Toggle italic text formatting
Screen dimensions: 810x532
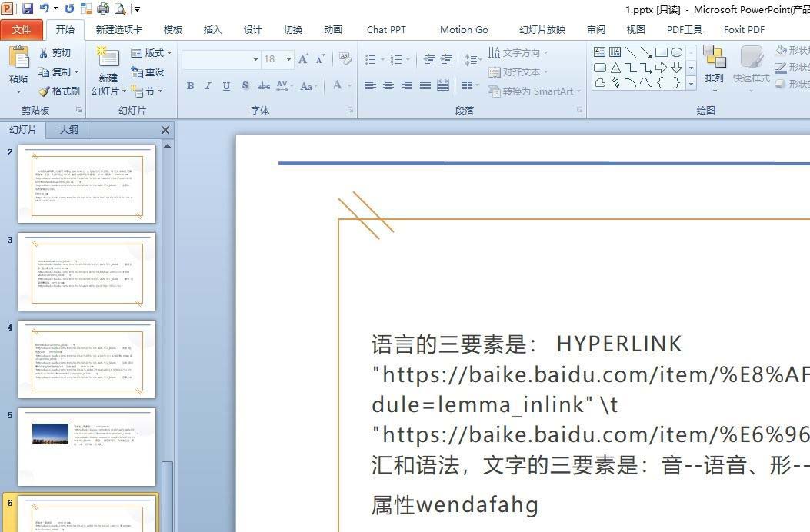(x=208, y=86)
